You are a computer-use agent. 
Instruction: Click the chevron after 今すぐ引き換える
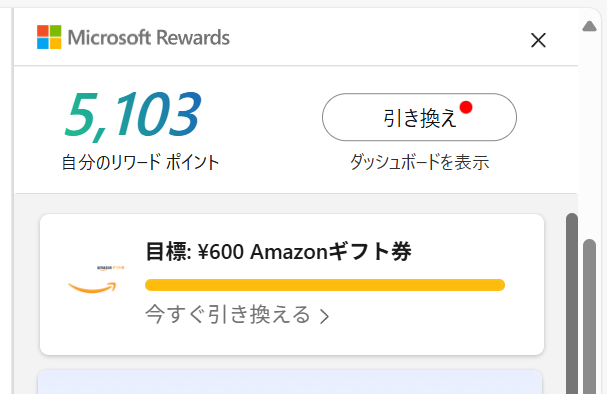point(324,316)
